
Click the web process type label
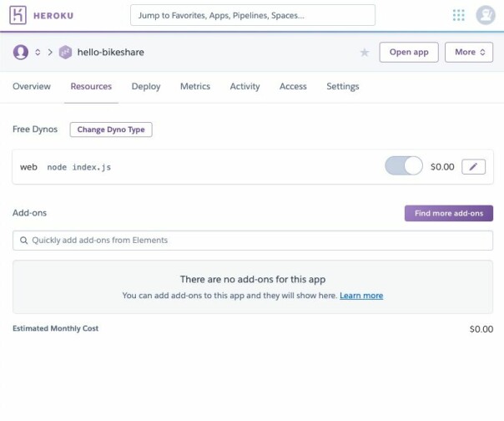[x=28, y=167]
